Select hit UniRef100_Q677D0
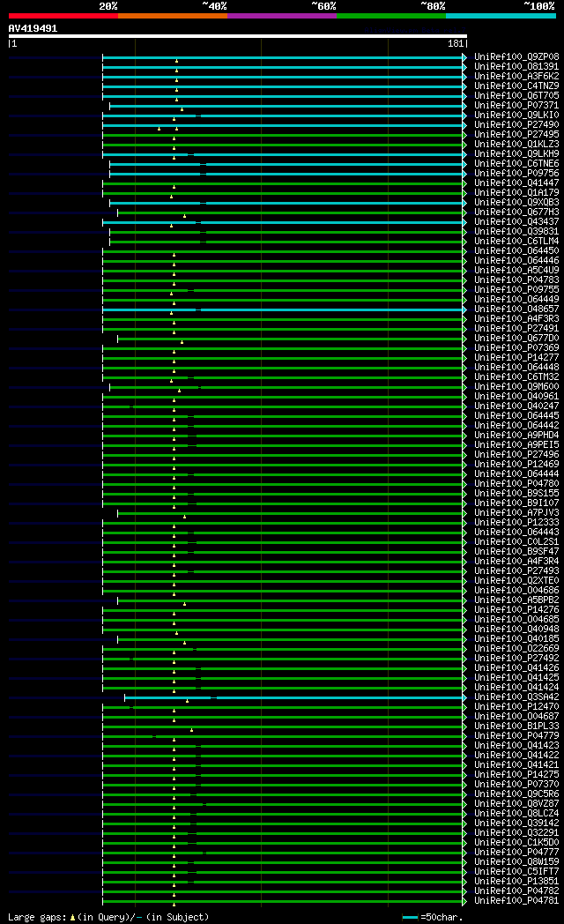Screen dimensions: 564x924 coord(517,339)
